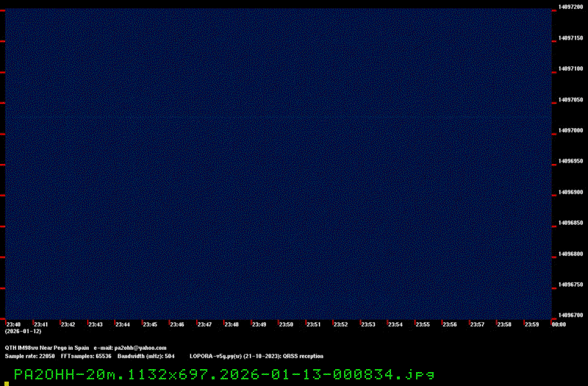The height and width of the screenshot is (386, 588).
Task: Click the 23:45 time axis label
Action: pos(150,324)
